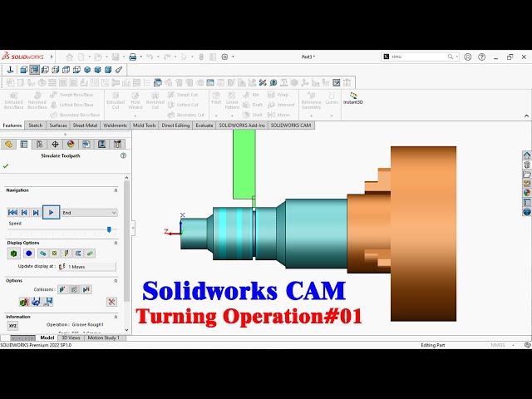
Task: Open the DimXpertManager crosshair tab
Action: (55, 144)
